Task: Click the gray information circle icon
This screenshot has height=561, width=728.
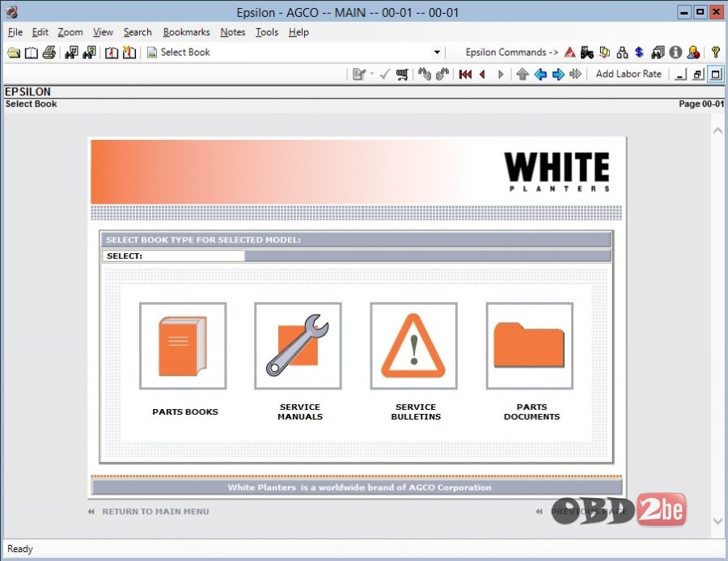Action: [675, 53]
